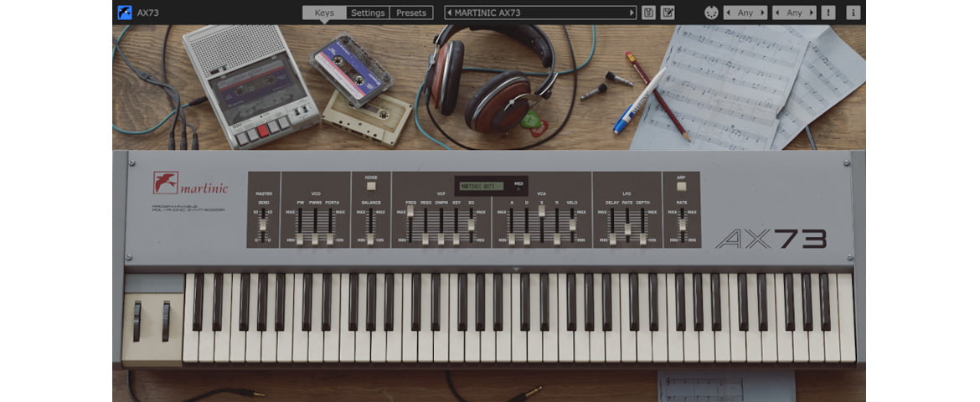Click the green LCD display showing MARTINIC AX73

482,186
